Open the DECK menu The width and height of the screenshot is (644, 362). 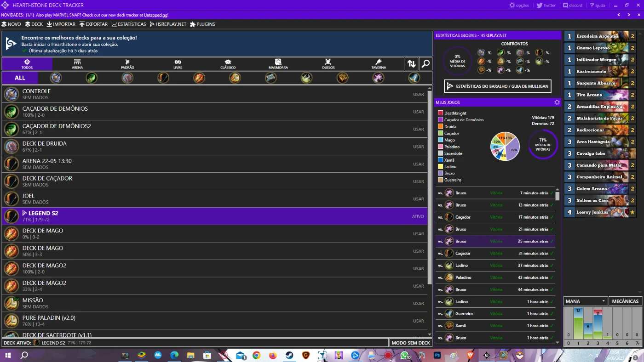[34, 24]
